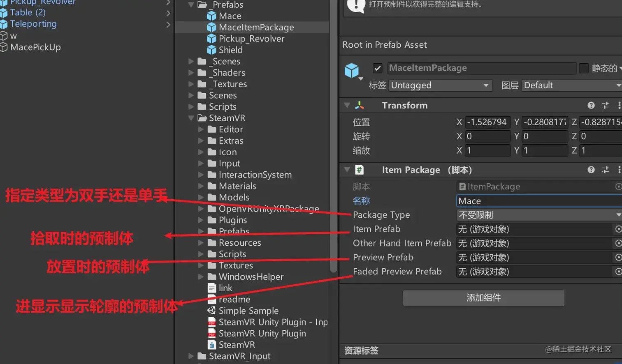Open the Package Type dropdown
Screen dimensions: 622x364
pos(539,215)
